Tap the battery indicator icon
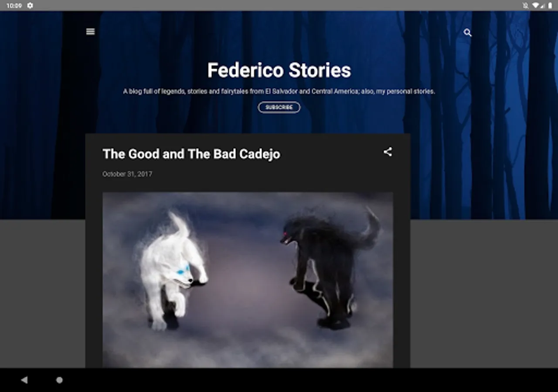558x392 pixels. pyautogui.click(x=550, y=6)
